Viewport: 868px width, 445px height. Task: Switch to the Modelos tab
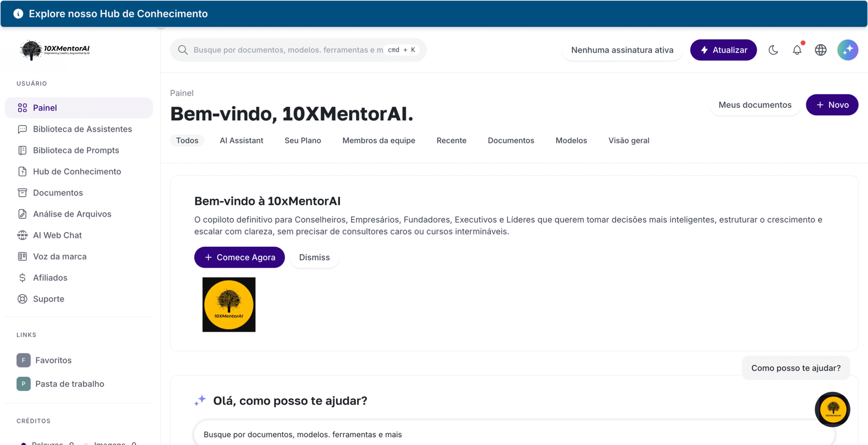[571, 140]
